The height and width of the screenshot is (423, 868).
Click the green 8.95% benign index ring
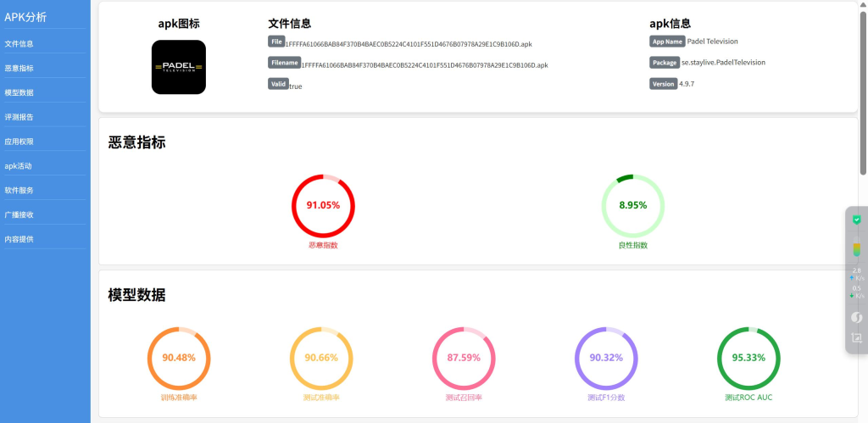(x=632, y=205)
